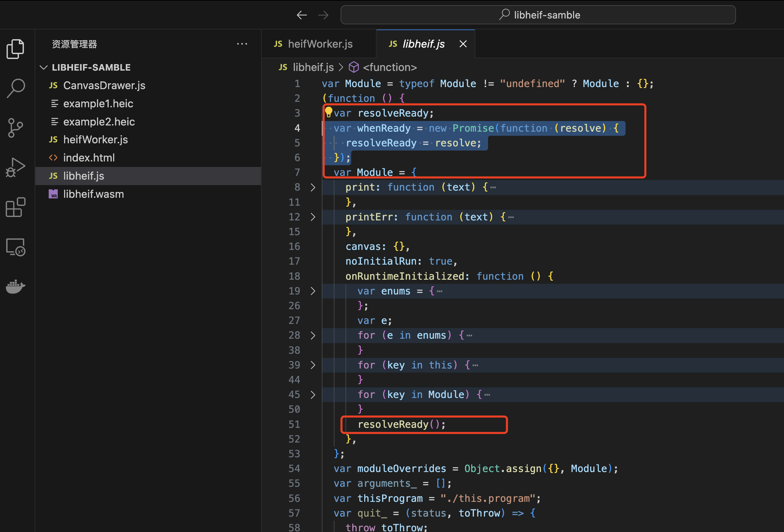
Task: Open index.html from the file tree
Action: pyautogui.click(x=148, y=158)
